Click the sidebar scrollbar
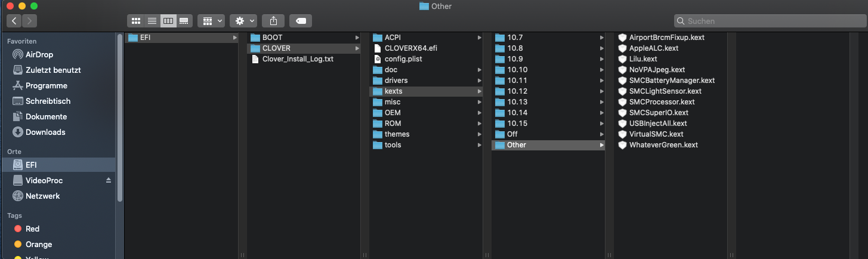 [x=120, y=118]
